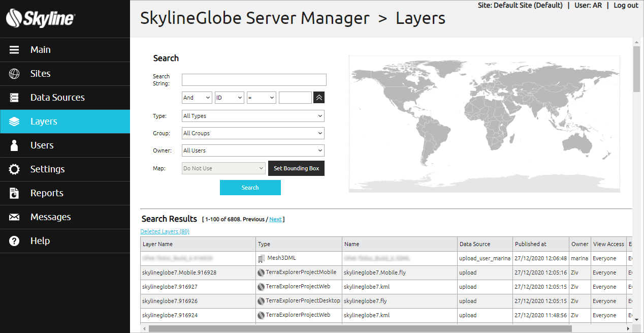Go to Data Sources page
Image resolution: width=644 pixels, height=333 pixels.
(65, 98)
